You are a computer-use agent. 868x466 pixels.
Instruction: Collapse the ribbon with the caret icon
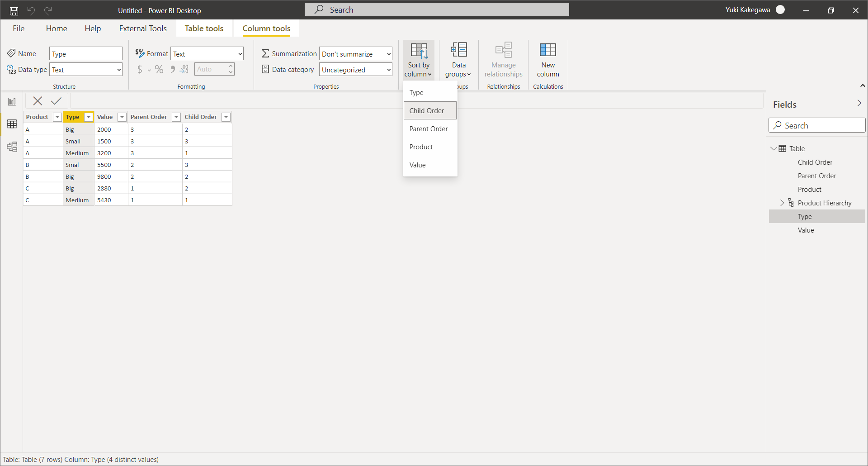tap(863, 86)
